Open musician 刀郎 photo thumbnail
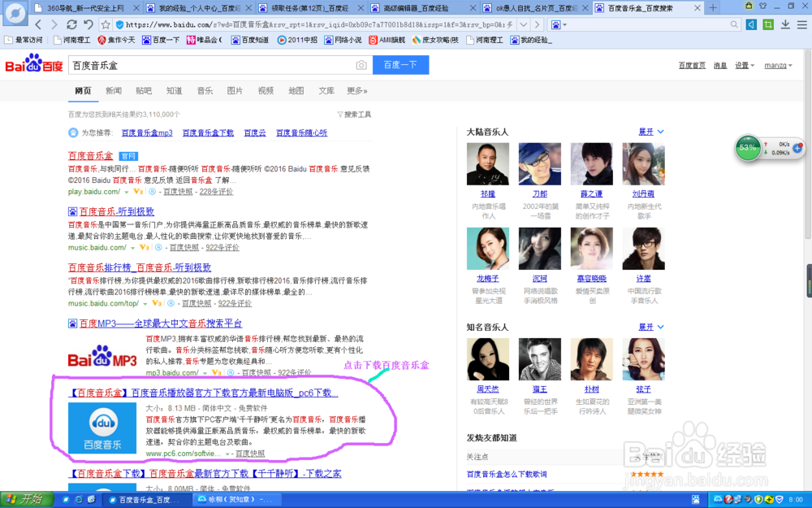Screen dimensions: 812x508 [540, 164]
